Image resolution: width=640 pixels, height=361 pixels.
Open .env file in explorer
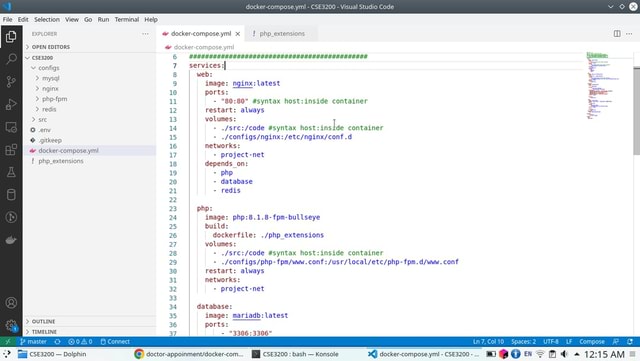(44, 130)
